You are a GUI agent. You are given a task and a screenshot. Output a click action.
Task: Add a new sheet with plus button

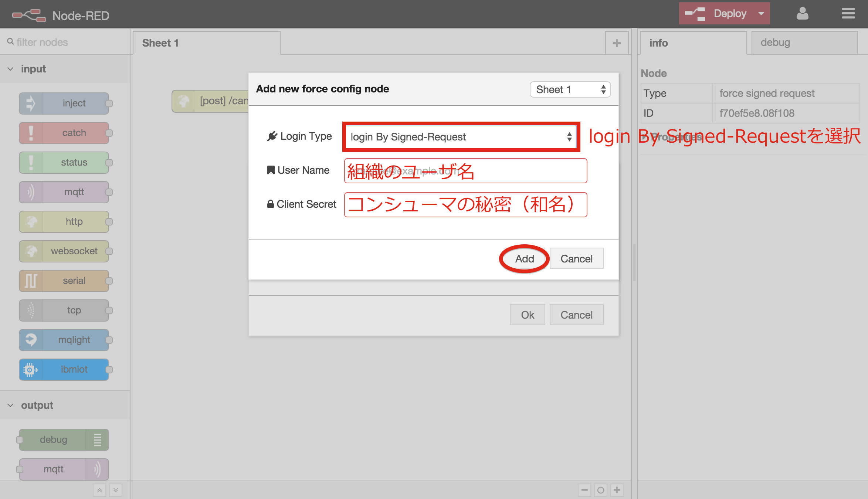click(x=617, y=43)
